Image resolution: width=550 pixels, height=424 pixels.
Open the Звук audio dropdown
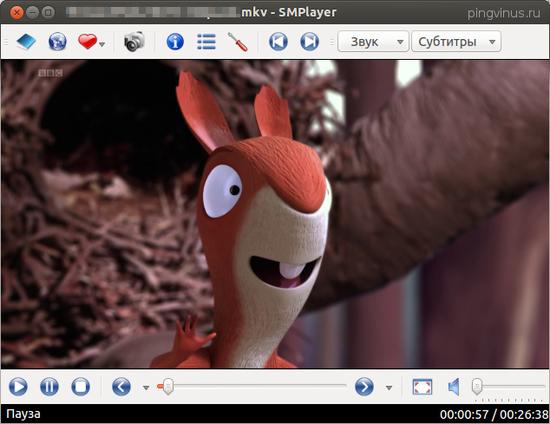point(373,42)
